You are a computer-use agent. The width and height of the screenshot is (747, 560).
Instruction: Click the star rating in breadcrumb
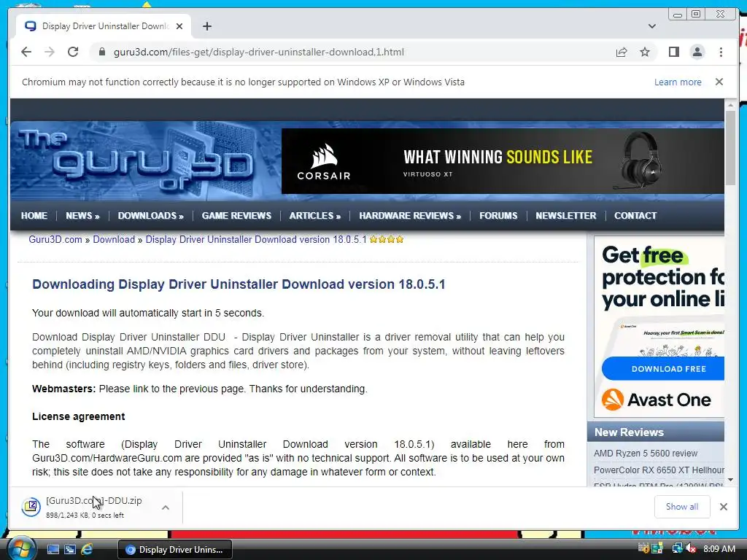click(x=387, y=239)
